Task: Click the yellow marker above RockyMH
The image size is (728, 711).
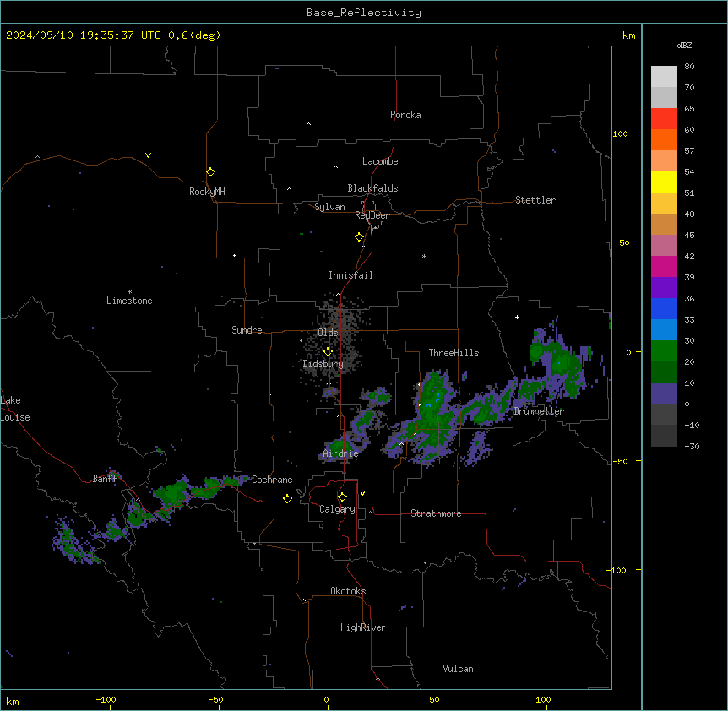Action: pyautogui.click(x=211, y=172)
